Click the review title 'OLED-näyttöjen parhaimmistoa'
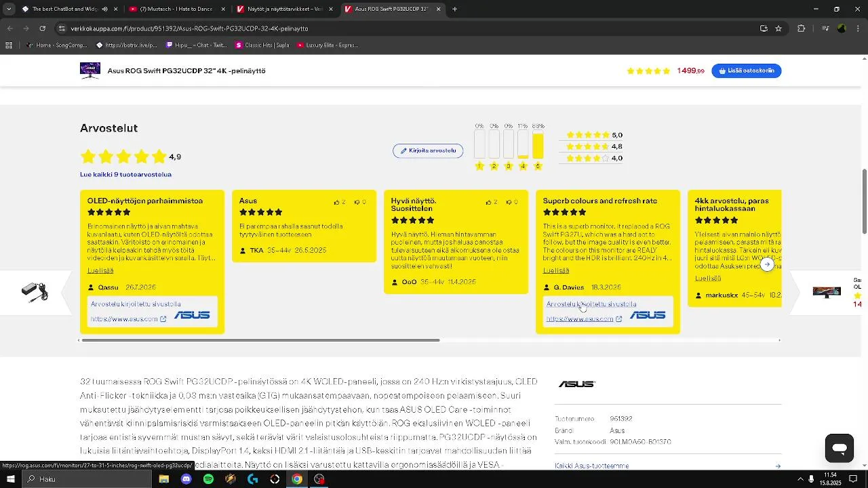 [145, 201]
